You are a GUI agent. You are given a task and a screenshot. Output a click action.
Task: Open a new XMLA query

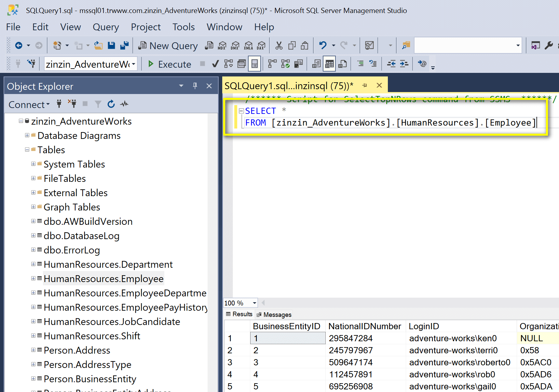(x=249, y=46)
